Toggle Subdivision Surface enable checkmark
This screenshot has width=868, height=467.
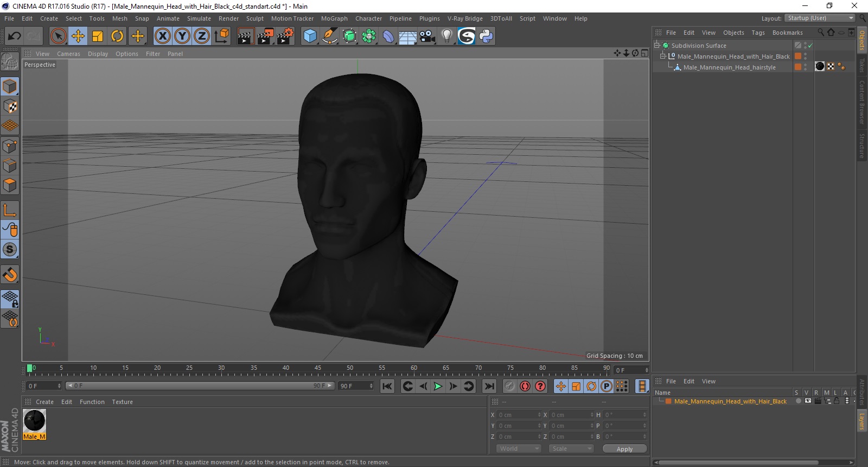pos(810,46)
